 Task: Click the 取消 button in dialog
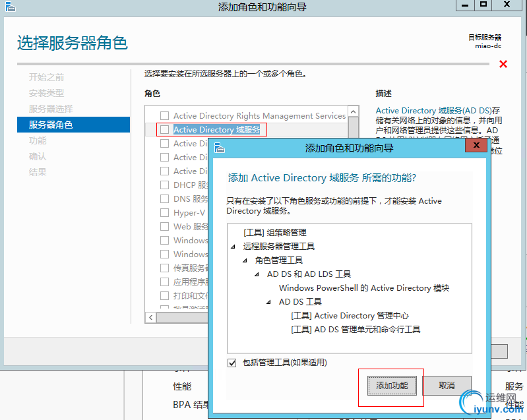pos(447,386)
